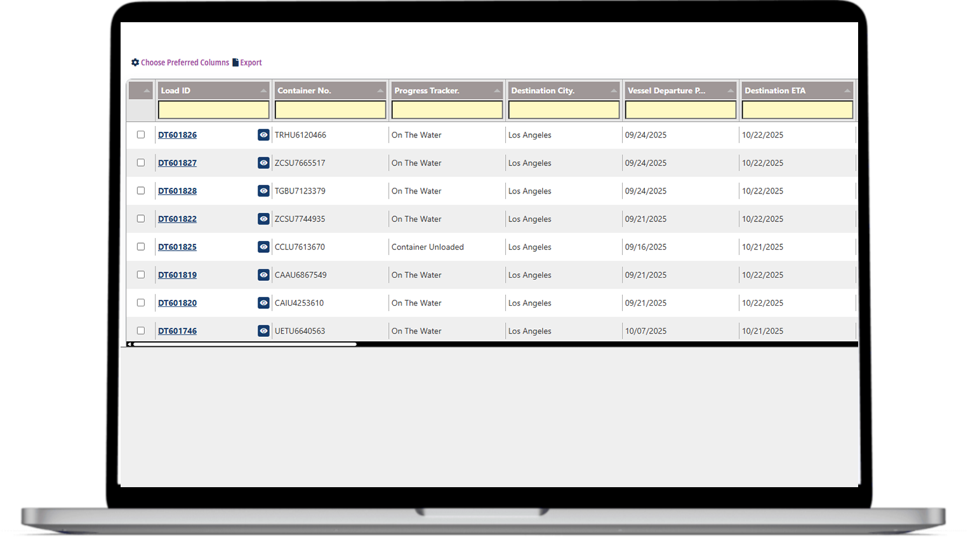Click the Export document icon
980x543 pixels.
coord(235,63)
